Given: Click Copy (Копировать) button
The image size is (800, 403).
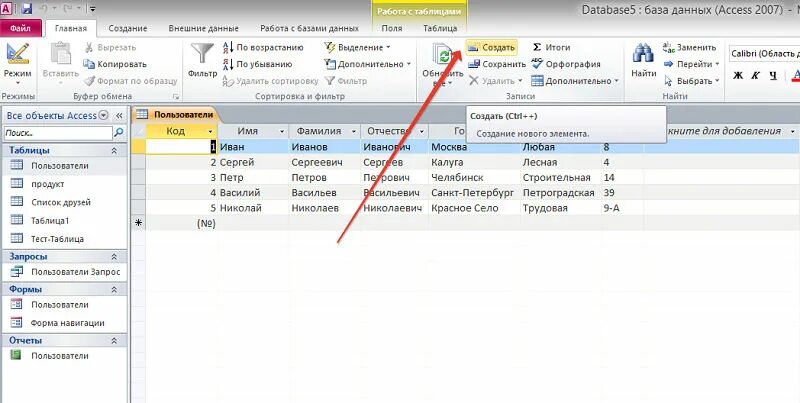Looking at the screenshot, I should [115, 64].
